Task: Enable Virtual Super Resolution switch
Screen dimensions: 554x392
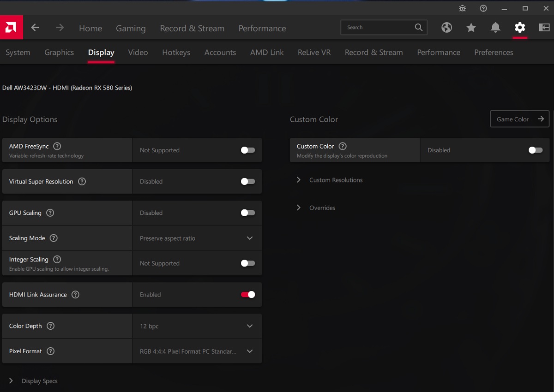Action: pos(248,181)
